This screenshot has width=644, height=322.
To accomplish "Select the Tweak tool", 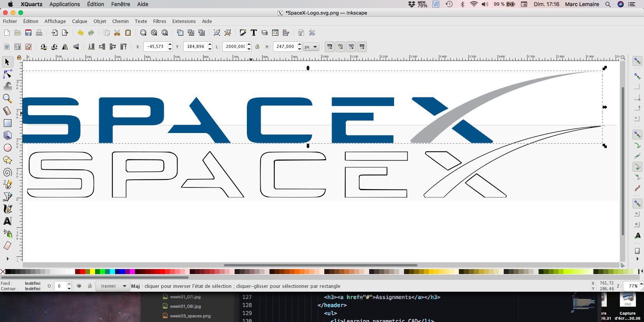I will [7, 86].
